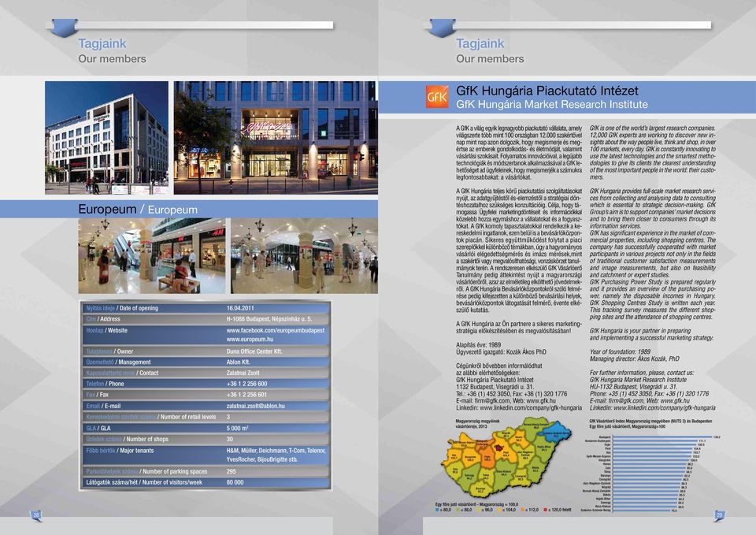This screenshot has height=535, width=756.
Task: Click the Contact row label
Action: tap(122, 373)
